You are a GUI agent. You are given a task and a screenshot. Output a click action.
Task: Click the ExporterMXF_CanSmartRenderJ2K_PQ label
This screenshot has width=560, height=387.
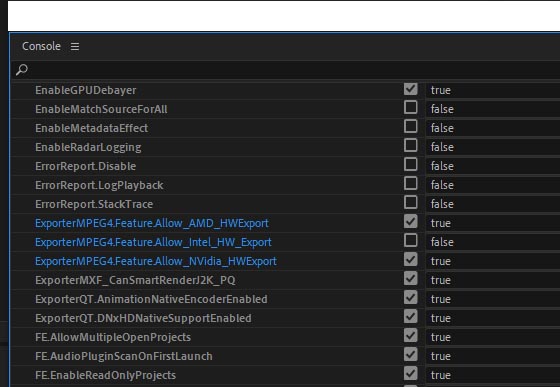coord(135,280)
